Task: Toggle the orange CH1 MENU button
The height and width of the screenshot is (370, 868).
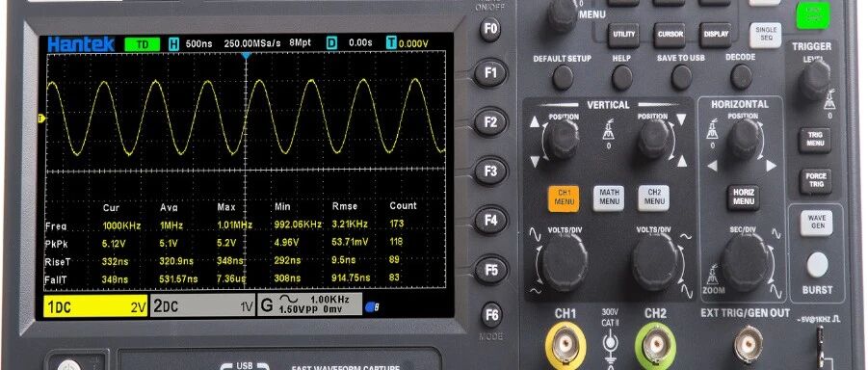Action: 564,198
